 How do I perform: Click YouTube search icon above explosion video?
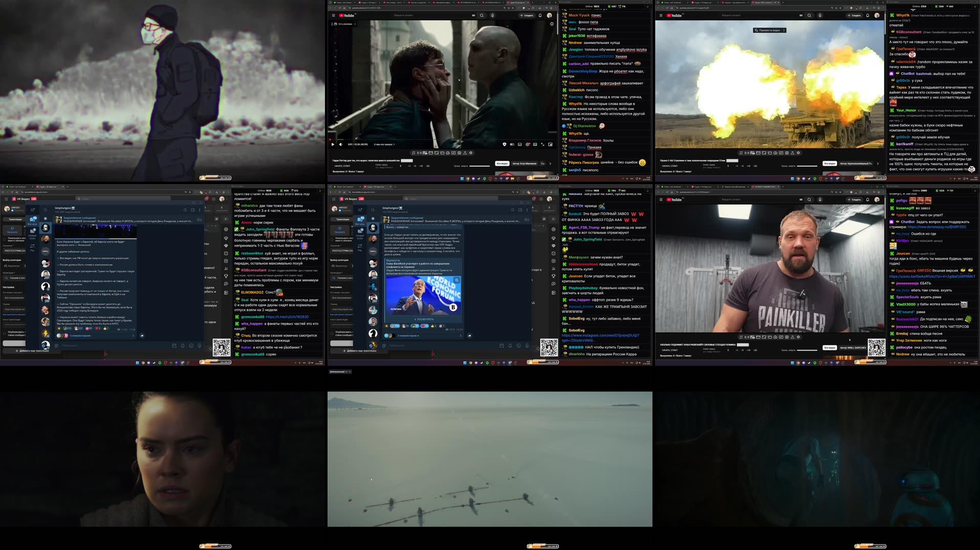[x=809, y=15]
